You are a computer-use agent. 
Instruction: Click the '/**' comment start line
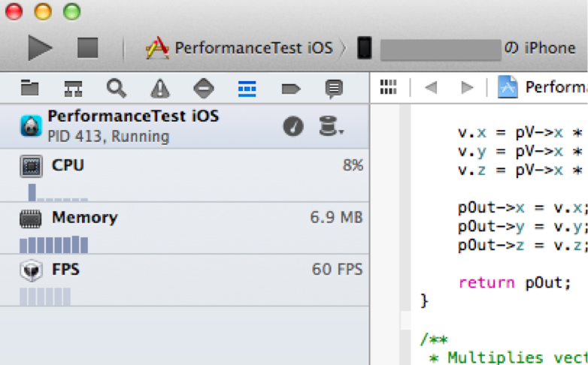(435, 340)
